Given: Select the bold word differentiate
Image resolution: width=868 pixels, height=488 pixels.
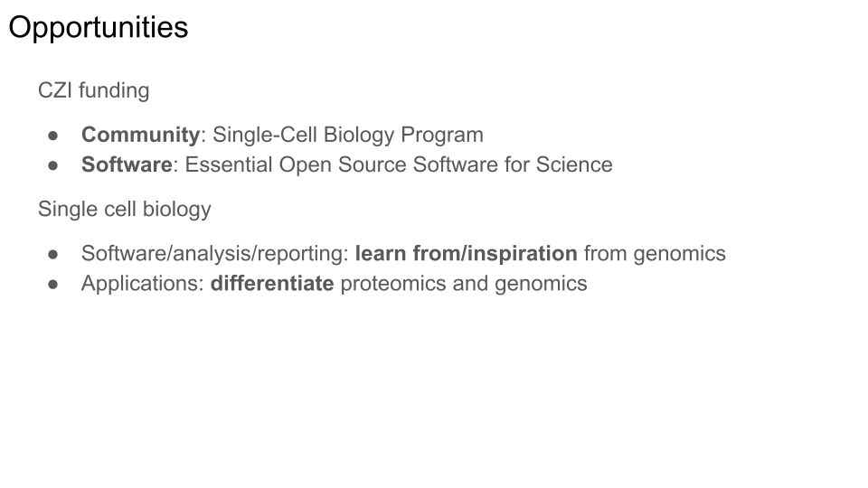Looking at the screenshot, I should point(272,283).
